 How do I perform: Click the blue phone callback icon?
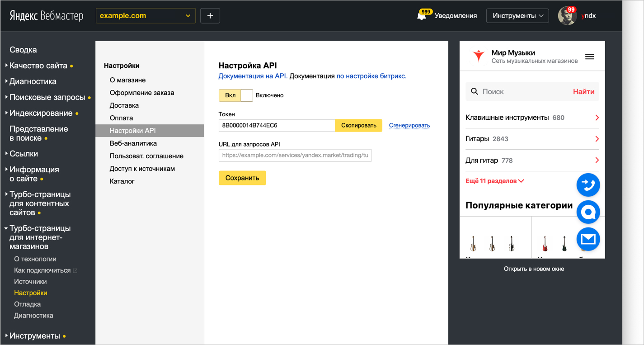point(588,185)
